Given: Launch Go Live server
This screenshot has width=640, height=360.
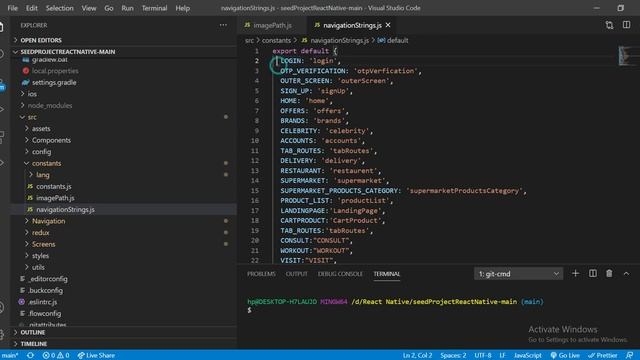Looking at the screenshot, I should coord(565,355).
